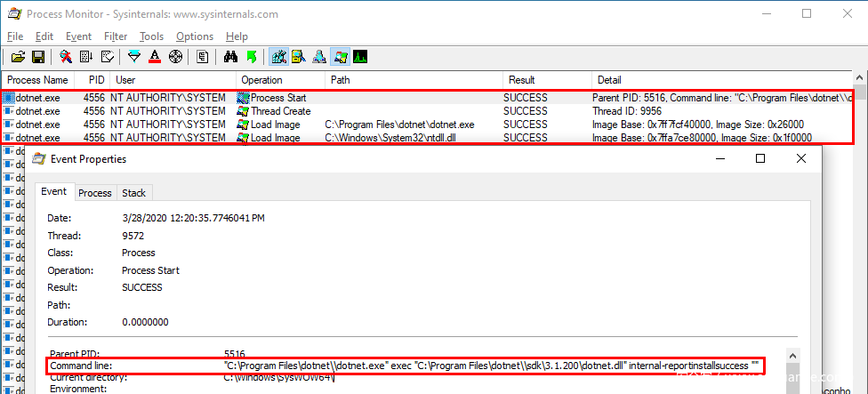Toggle Show Profiling Events button
This screenshot has height=394, width=868.
point(360,57)
